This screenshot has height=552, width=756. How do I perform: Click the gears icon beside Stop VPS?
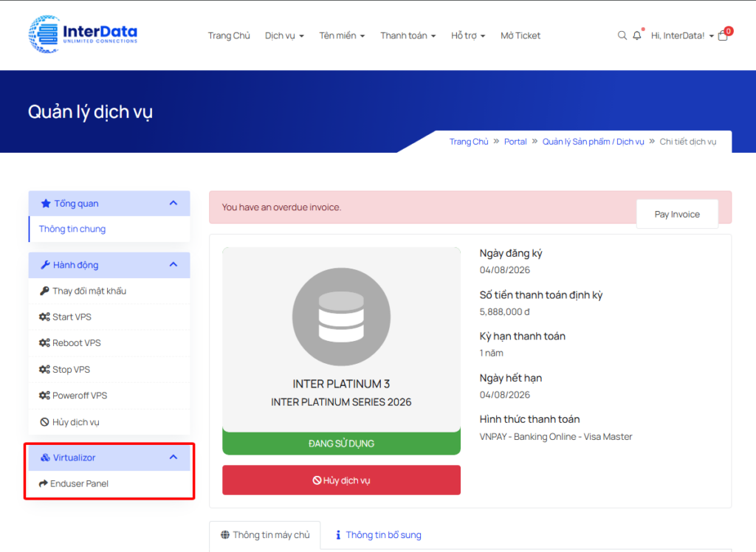click(44, 369)
